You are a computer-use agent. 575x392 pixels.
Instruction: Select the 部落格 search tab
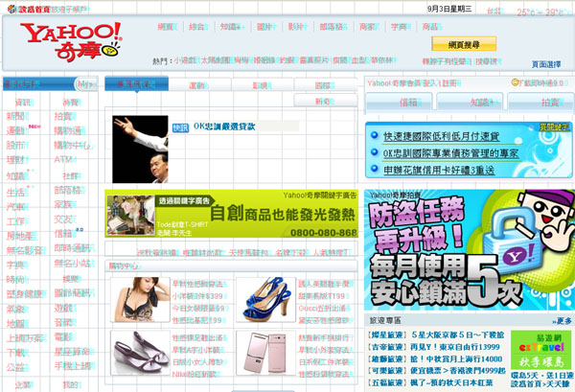coord(333,27)
